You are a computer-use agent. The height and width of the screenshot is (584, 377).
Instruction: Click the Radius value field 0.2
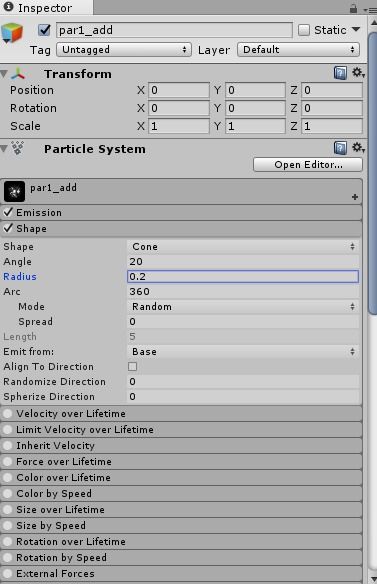[x=243, y=276]
